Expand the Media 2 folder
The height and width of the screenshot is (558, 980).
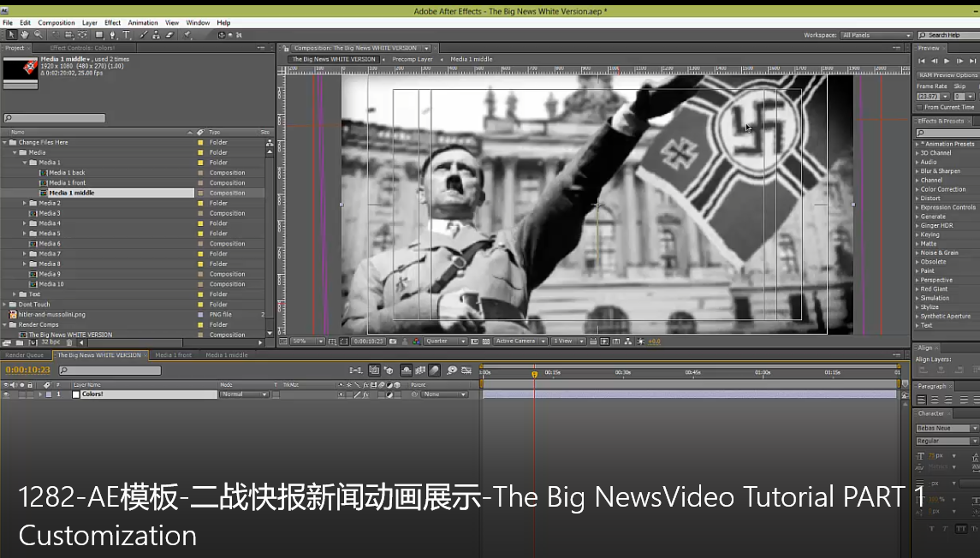click(x=25, y=203)
